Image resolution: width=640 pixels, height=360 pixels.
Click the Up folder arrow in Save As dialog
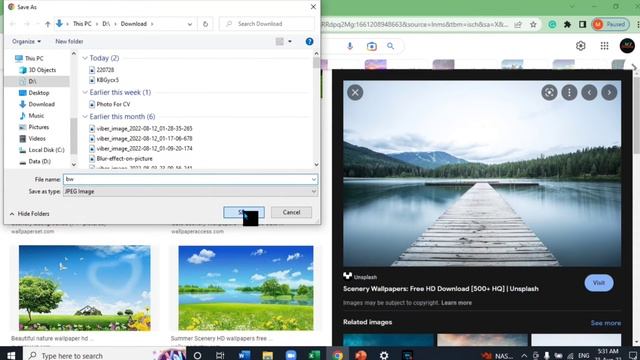tap(48, 24)
